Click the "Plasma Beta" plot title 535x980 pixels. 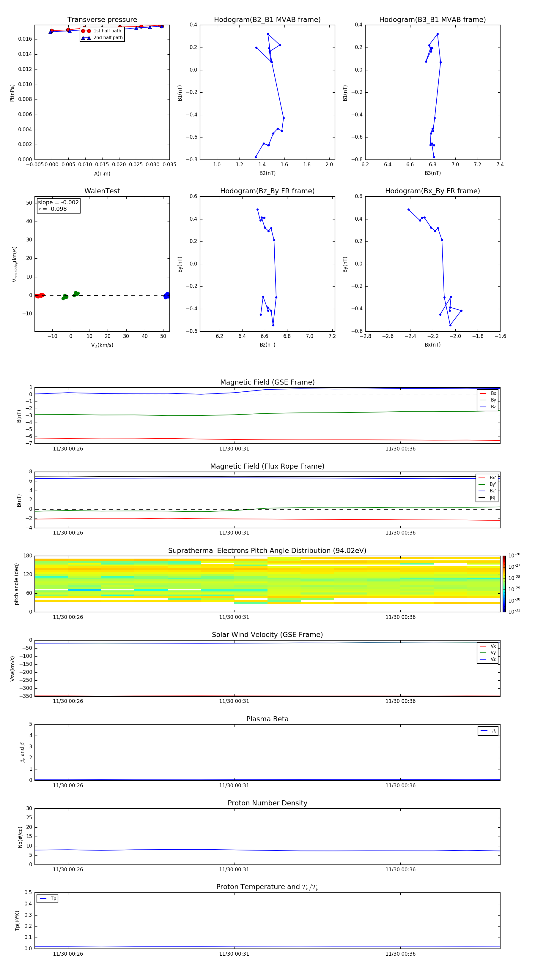coord(267,719)
